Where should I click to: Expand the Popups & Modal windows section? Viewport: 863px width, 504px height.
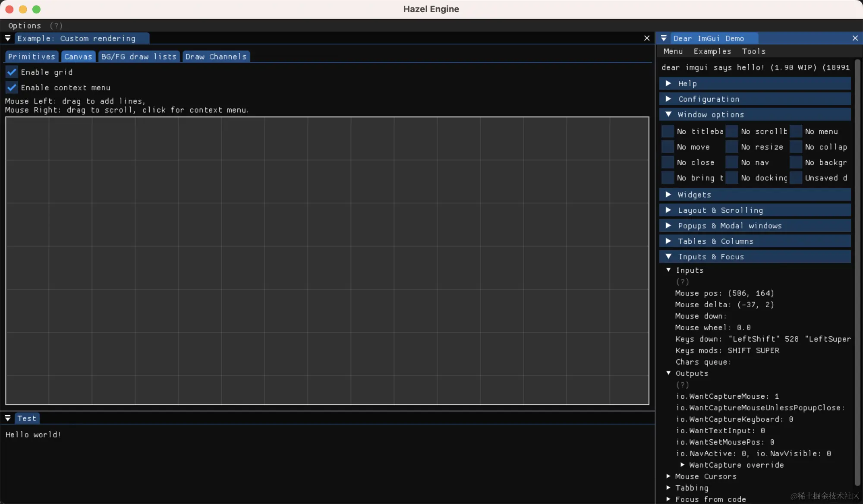pyautogui.click(x=755, y=226)
